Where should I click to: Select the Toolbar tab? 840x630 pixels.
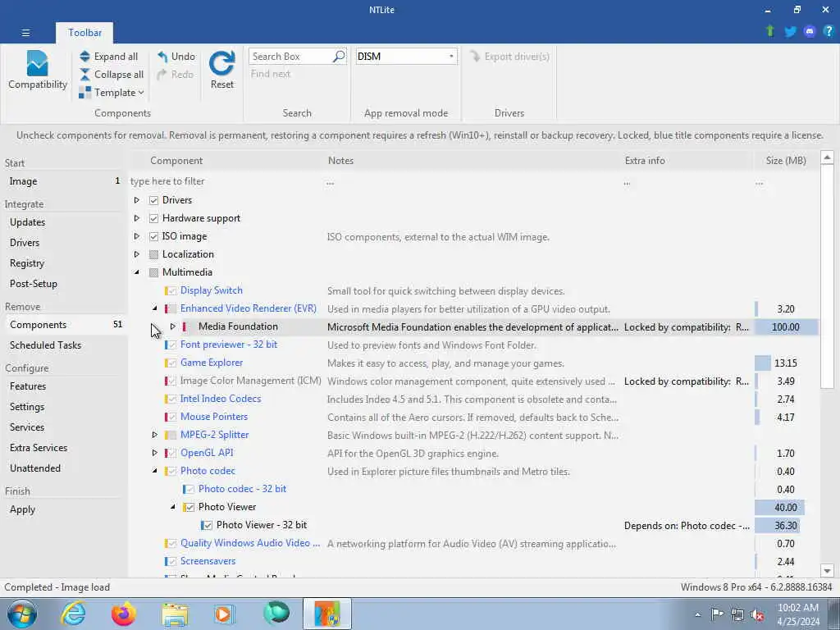(x=84, y=33)
